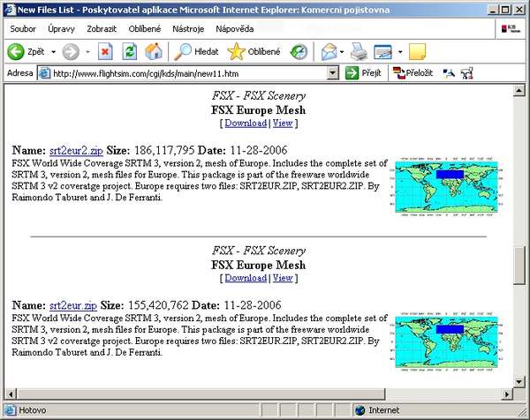Refresh the page with green arrows icon

[130, 52]
